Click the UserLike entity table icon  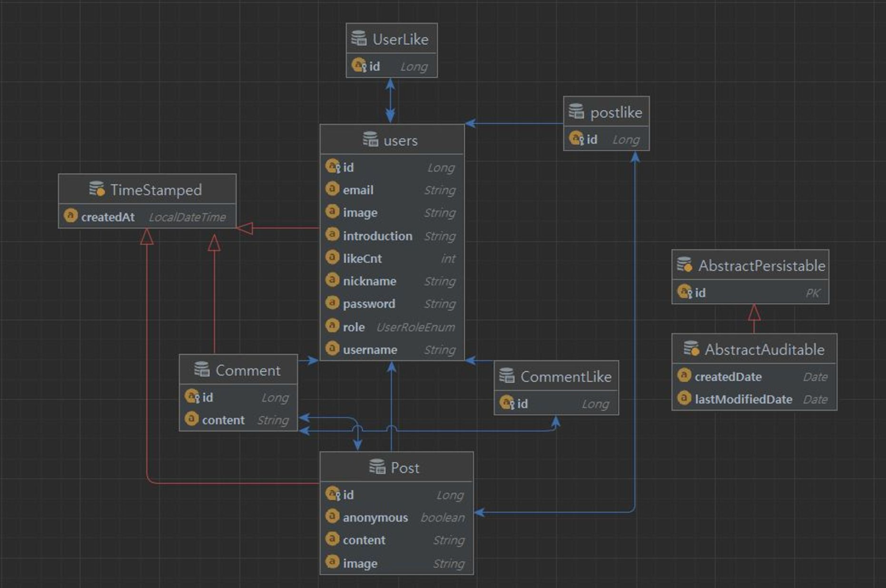[x=359, y=39]
